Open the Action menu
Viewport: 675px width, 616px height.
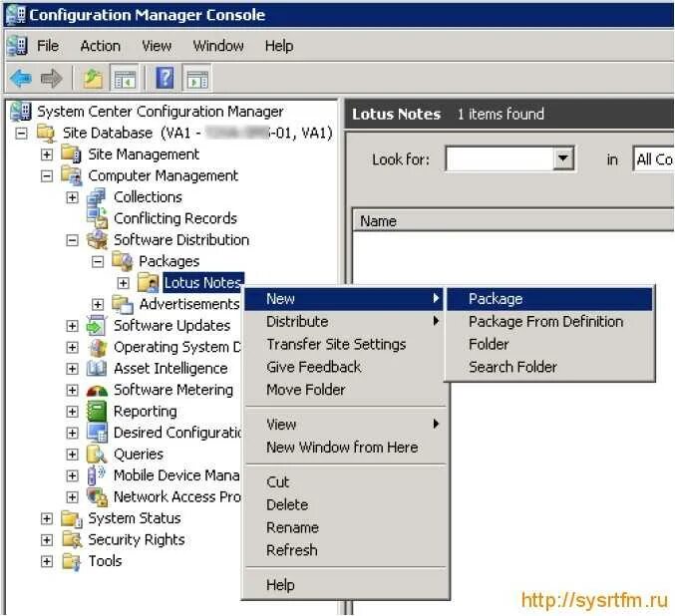coord(101,45)
